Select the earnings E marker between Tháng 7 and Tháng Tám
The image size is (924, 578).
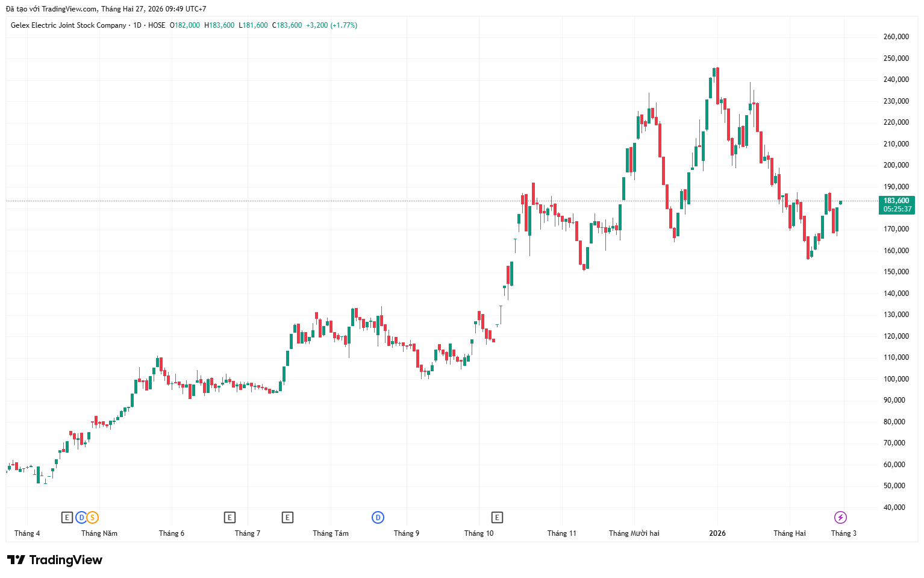[x=287, y=517]
